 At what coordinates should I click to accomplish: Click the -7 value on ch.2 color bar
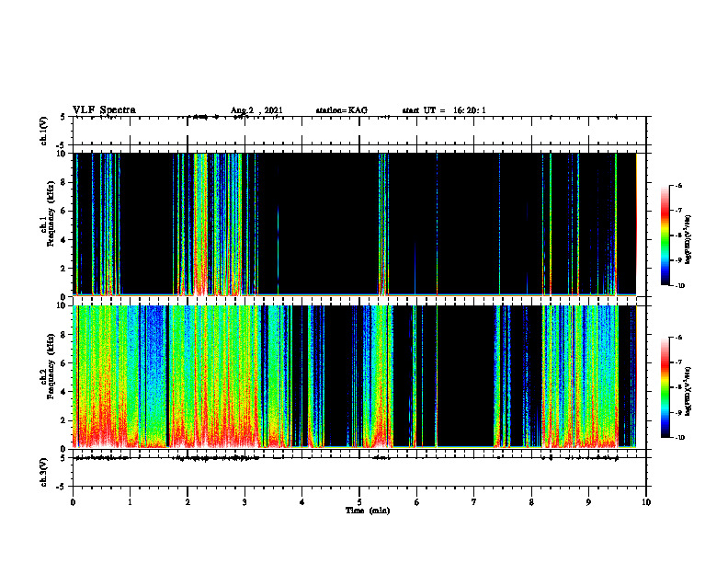(678, 362)
